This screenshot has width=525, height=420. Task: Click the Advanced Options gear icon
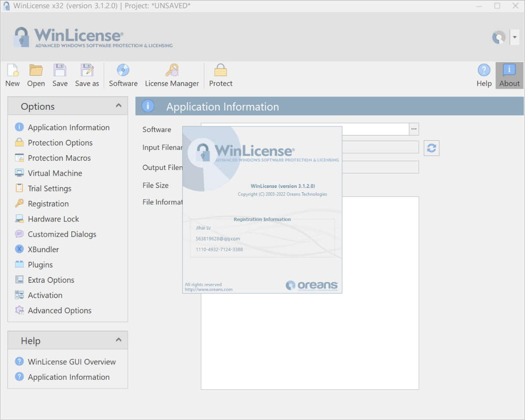point(19,311)
